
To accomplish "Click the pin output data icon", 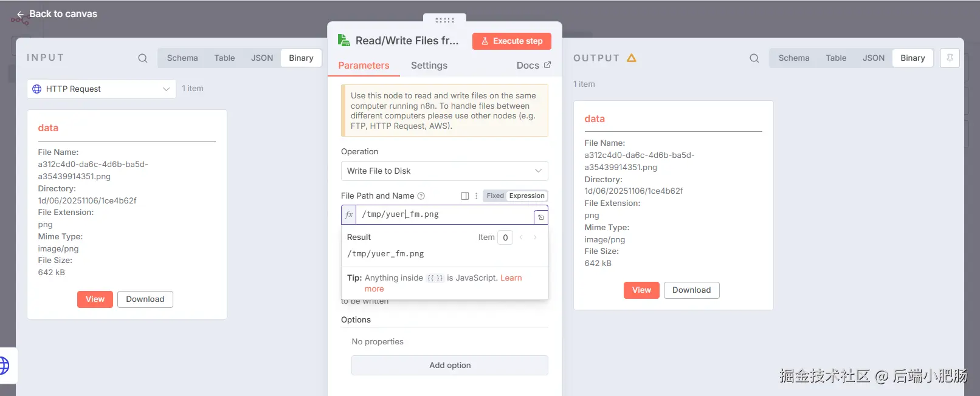I will point(949,58).
